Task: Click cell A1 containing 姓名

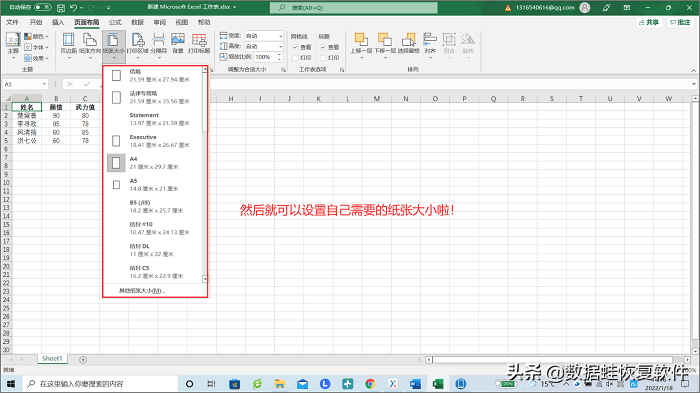Action: point(27,107)
